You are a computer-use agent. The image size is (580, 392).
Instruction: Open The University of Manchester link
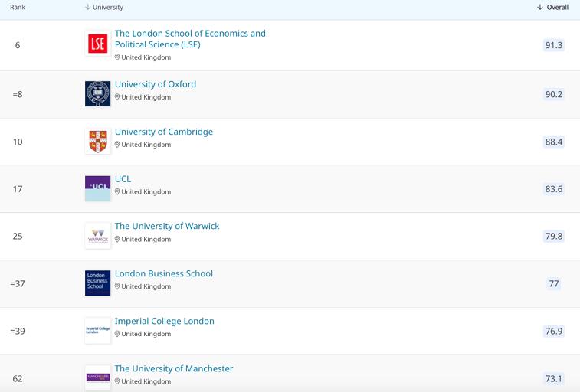tap(174, 368)
